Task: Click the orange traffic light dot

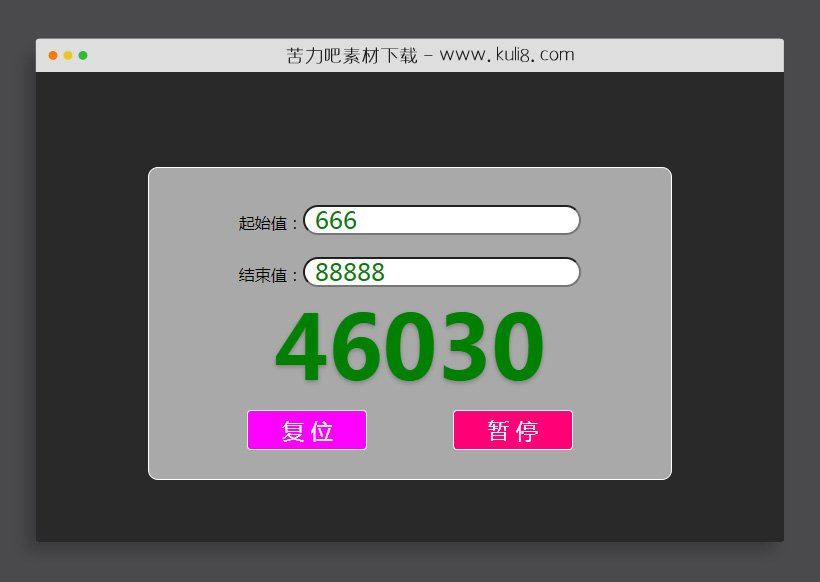Action: pyautogui.click(x=68, y=55)
